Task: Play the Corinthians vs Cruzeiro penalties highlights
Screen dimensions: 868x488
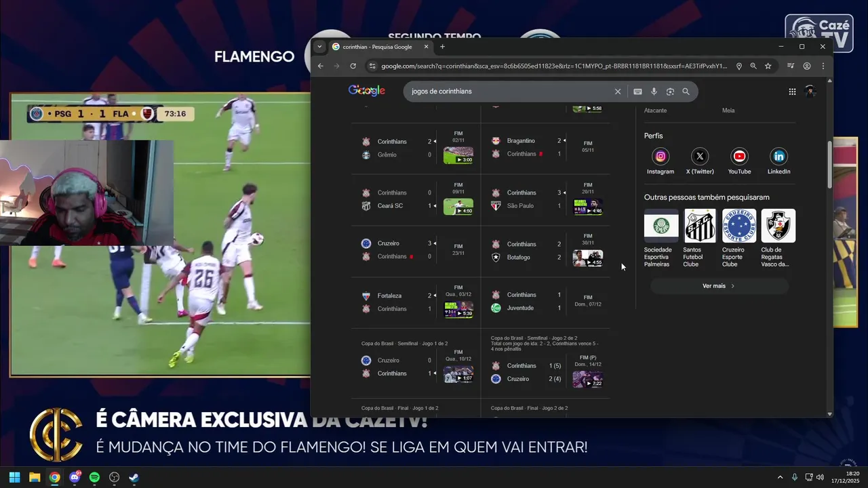Action: coord(588,379)
